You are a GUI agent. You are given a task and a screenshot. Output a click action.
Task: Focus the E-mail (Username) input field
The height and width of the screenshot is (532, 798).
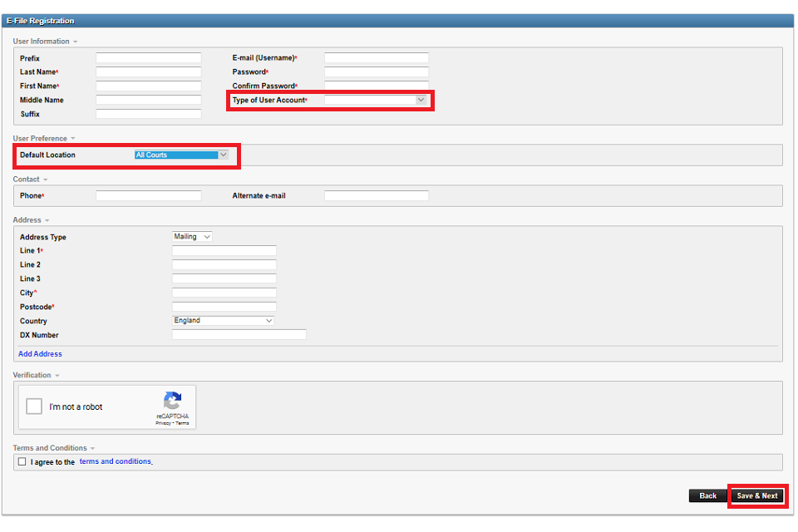tap(376, 58)
